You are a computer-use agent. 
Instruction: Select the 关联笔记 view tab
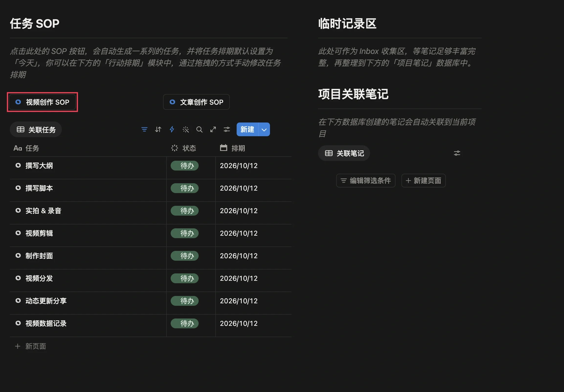pos(344,153)
